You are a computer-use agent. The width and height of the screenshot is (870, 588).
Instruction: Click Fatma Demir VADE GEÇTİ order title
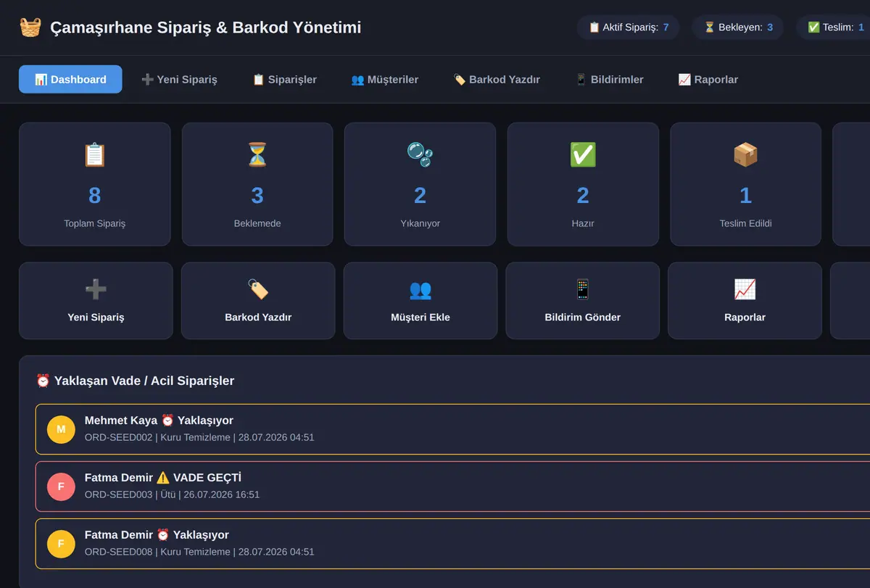(163, 478)
